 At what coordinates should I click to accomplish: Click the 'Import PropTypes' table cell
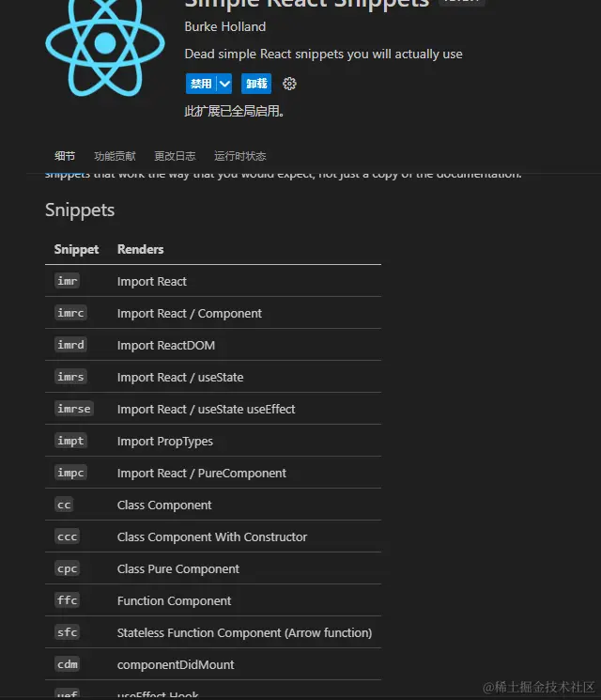tap(165, 441)
